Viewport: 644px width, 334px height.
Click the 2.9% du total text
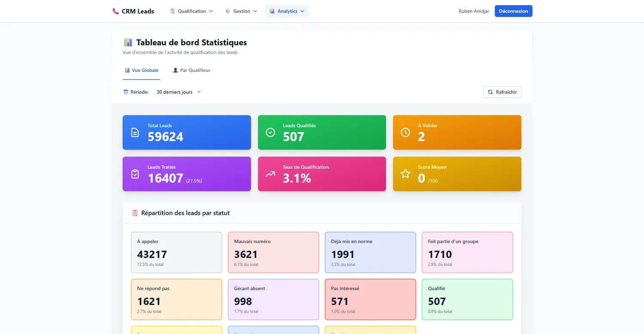point(440,265)
